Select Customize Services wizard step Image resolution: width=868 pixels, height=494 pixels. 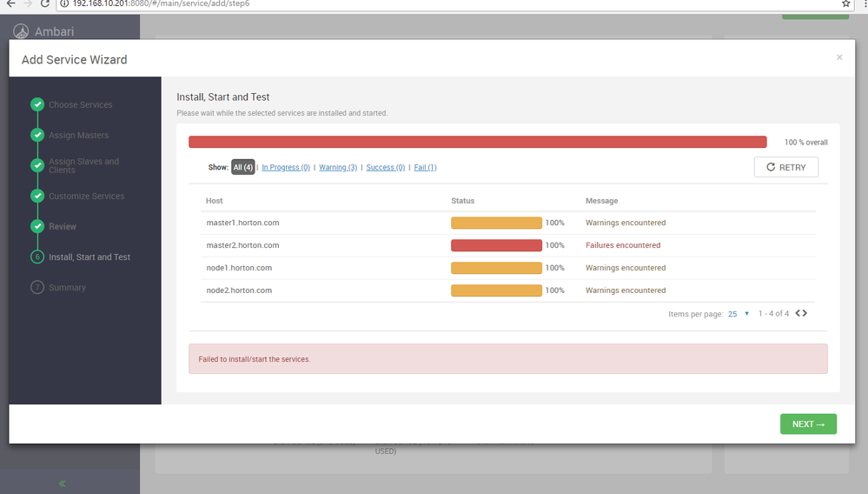[x=86, y=196]
